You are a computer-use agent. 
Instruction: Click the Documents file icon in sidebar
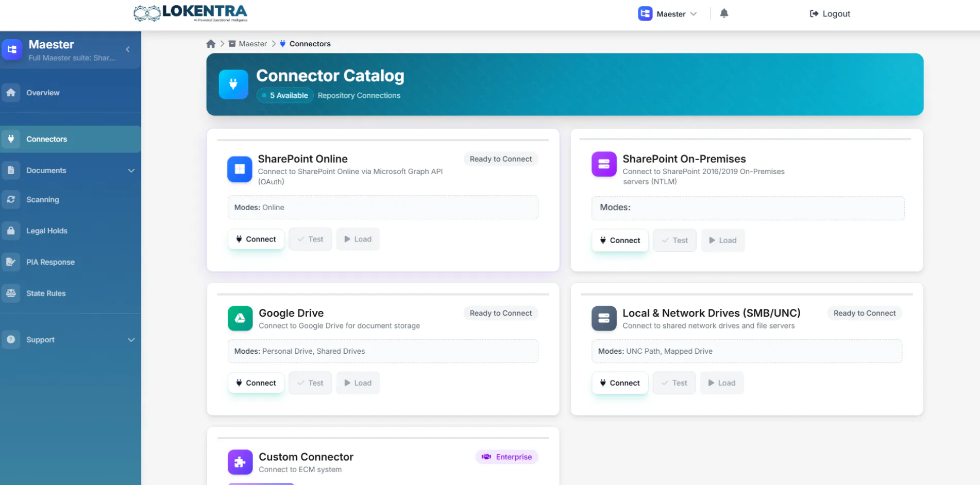click(11, 170)
